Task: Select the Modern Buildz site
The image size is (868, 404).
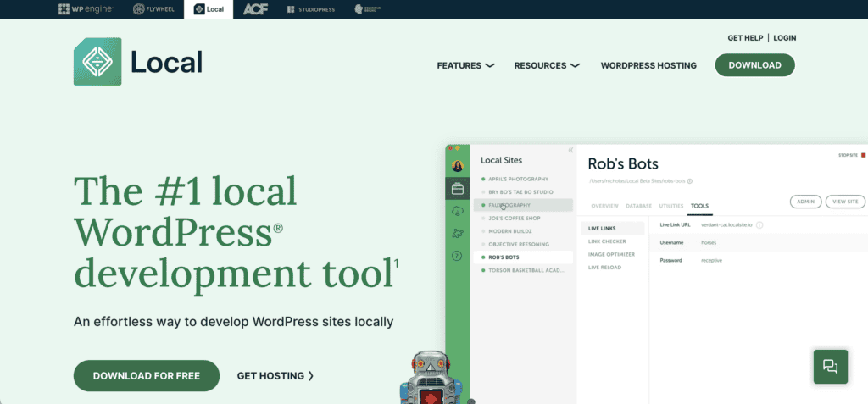Action: (523, 230)
